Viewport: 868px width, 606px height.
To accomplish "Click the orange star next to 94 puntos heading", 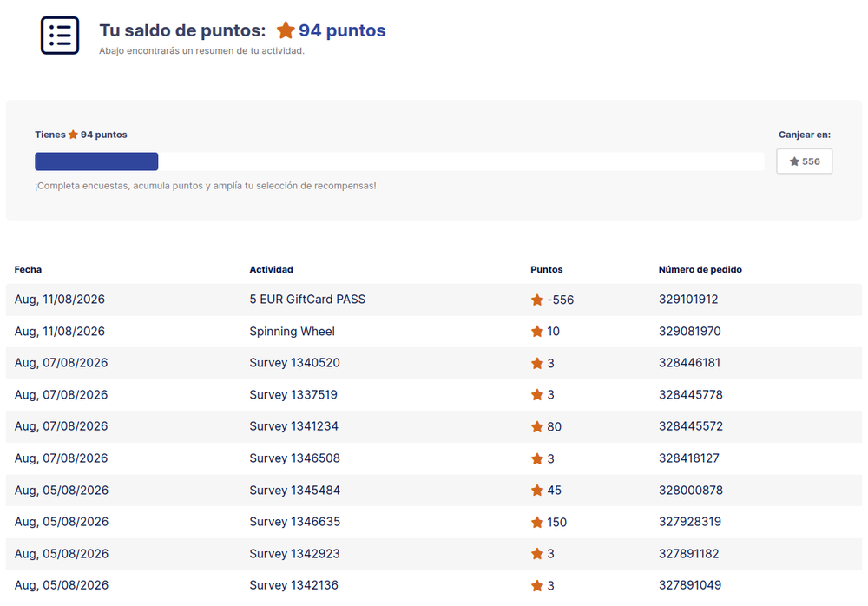I will pos(286,30).
